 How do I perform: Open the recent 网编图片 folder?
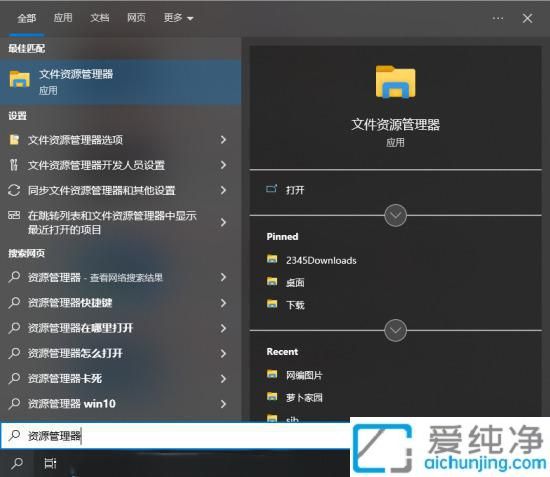pos(304,375)
